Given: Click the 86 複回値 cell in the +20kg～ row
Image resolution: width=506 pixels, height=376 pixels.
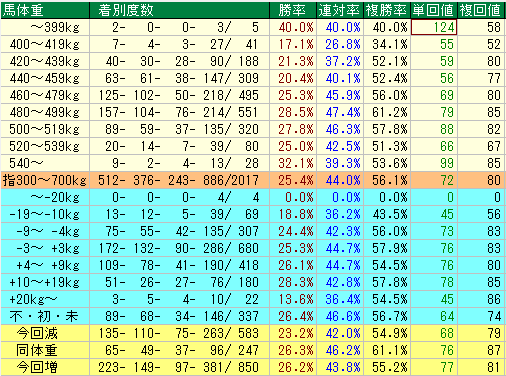Looking at the screenshot, I should pyautogui.click(x=481, y=299).
